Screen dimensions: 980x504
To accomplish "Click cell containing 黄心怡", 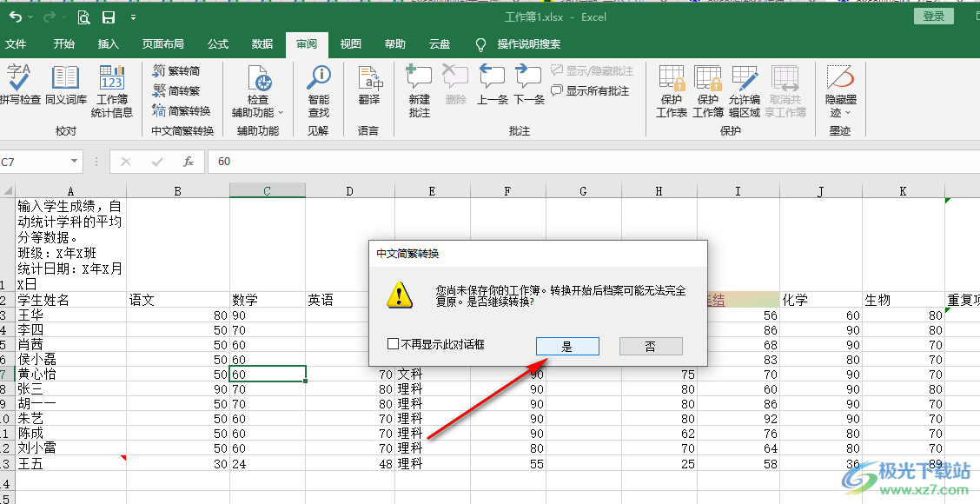I will click(x=70, y=374).
